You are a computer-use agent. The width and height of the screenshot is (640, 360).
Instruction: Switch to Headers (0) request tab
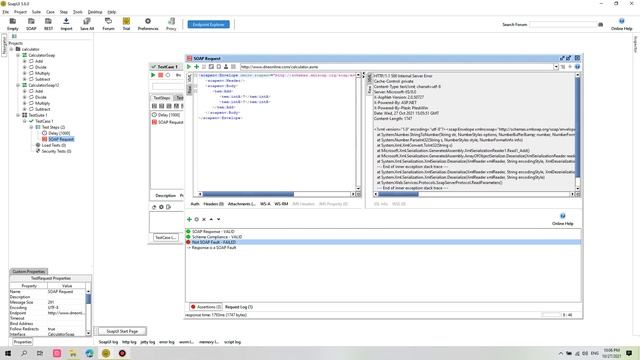(x=213, y=204)
